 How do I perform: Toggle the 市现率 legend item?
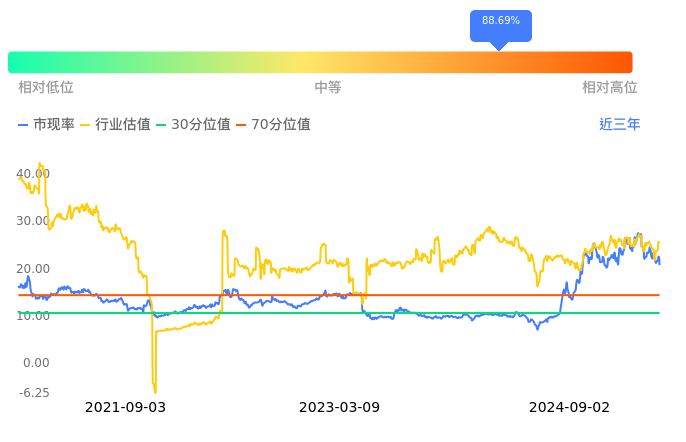(46, 125)
